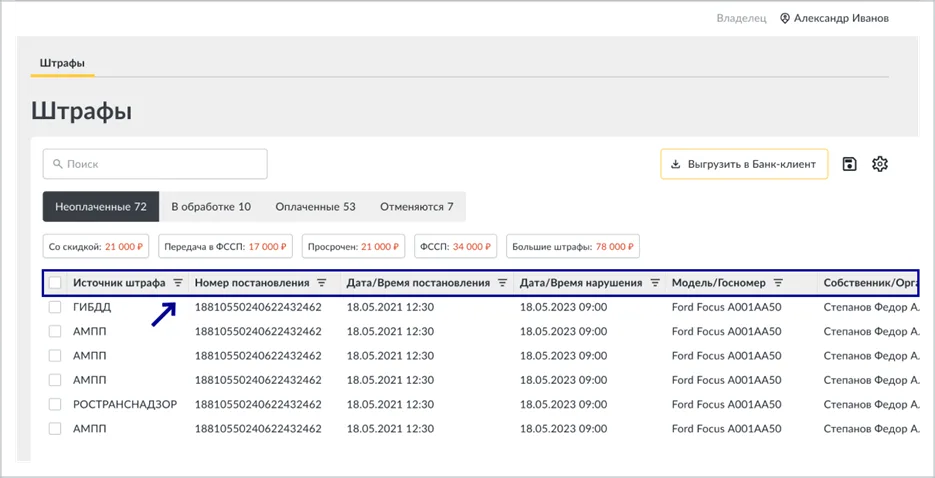This screenshot has height=478, width=935.
Task: Click Выгрузить в Банк-клиент button
Action: (x=744, y=164)
